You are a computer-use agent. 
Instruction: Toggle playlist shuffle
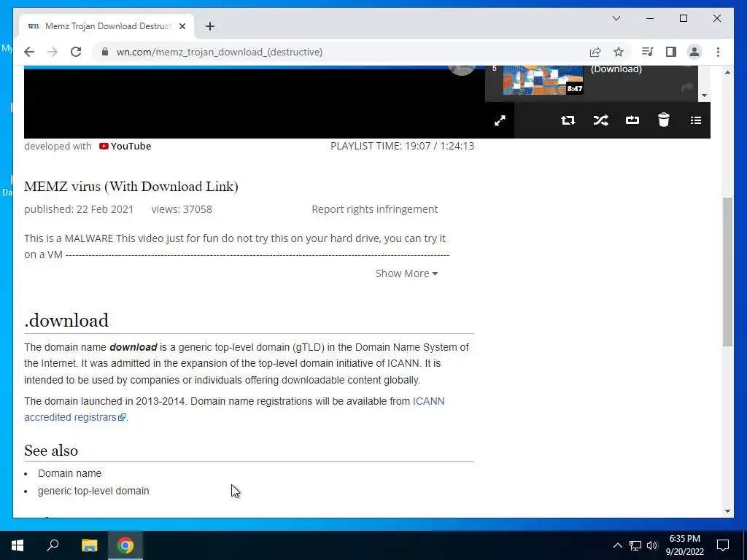pyautogui.click(x=600, y=120)
